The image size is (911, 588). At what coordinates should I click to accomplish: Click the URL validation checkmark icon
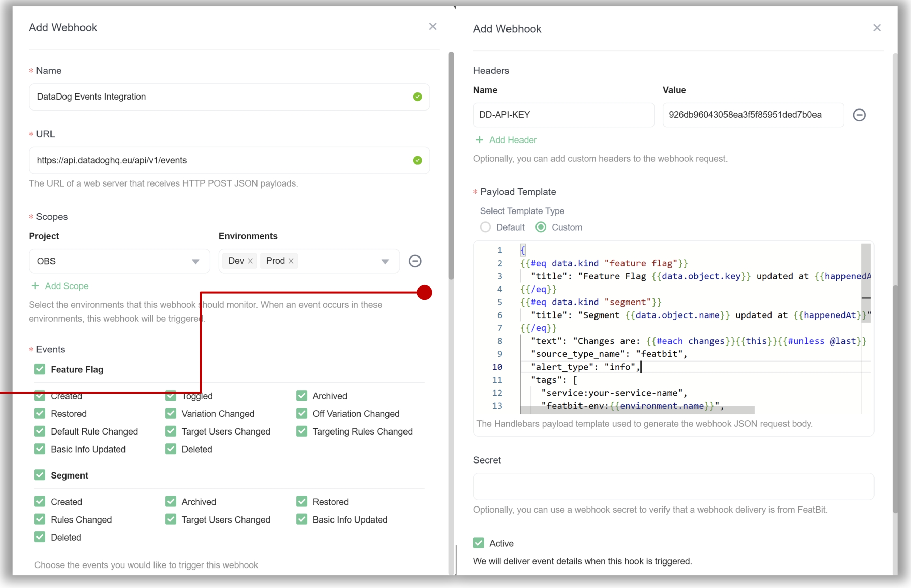[418, 160]
